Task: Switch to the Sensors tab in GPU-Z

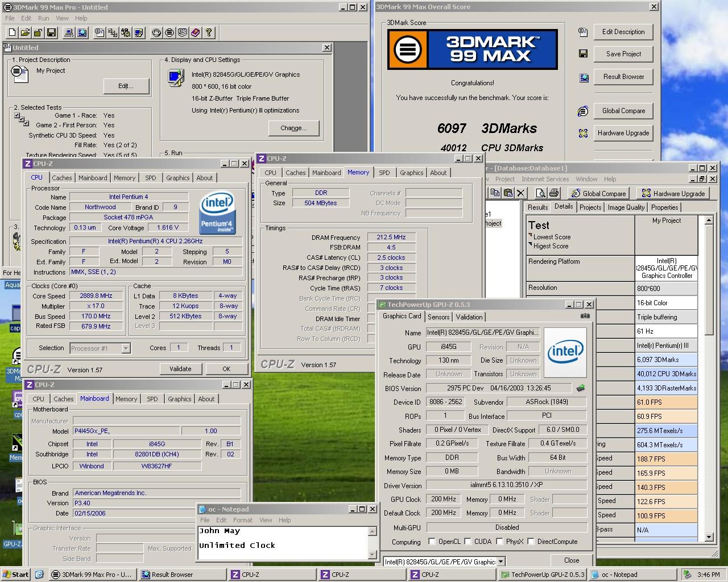Action: tap(439, 317)
